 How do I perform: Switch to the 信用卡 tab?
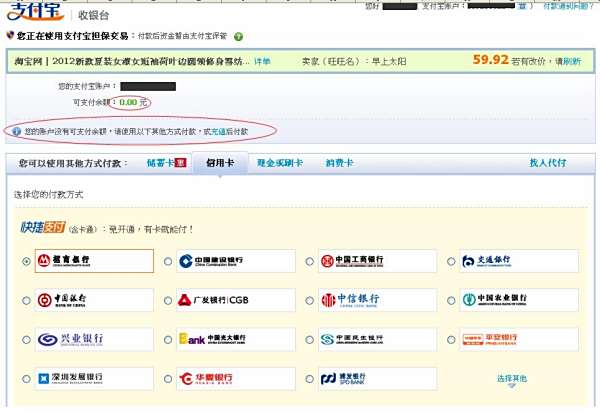pos(220,163)
